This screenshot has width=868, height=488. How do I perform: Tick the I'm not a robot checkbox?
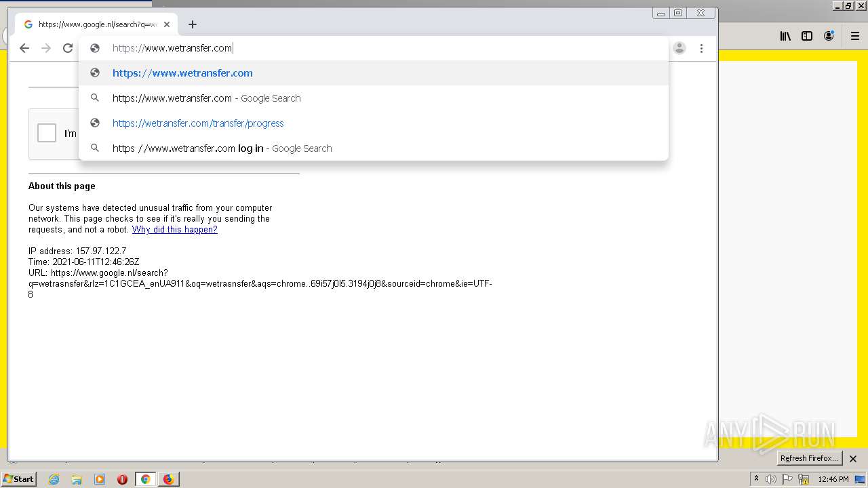click(x=47, y=133)
